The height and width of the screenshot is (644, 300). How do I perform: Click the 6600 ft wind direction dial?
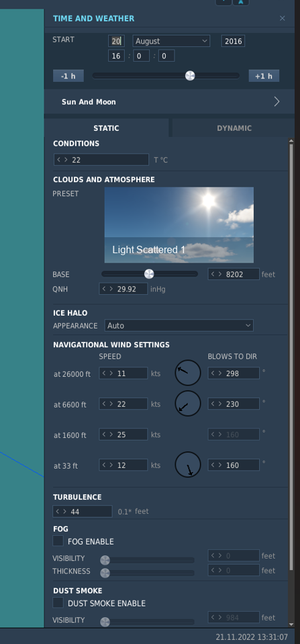188,404
